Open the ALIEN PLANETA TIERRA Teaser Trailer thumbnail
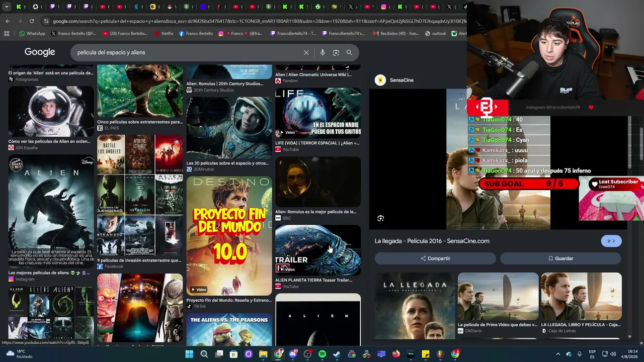This screenshot has width=644, height=362. (318, 250)
